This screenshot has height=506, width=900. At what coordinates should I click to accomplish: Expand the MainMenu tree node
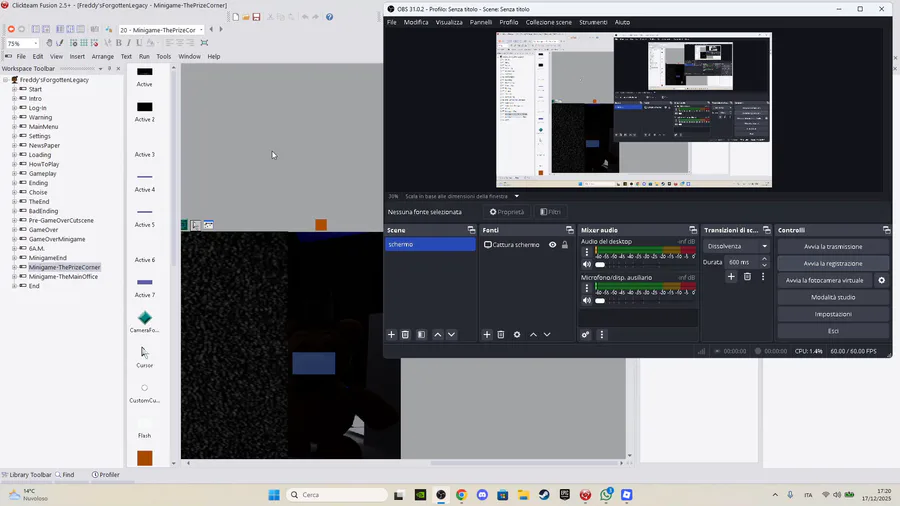pyautogui.click(x=14, y=127)
